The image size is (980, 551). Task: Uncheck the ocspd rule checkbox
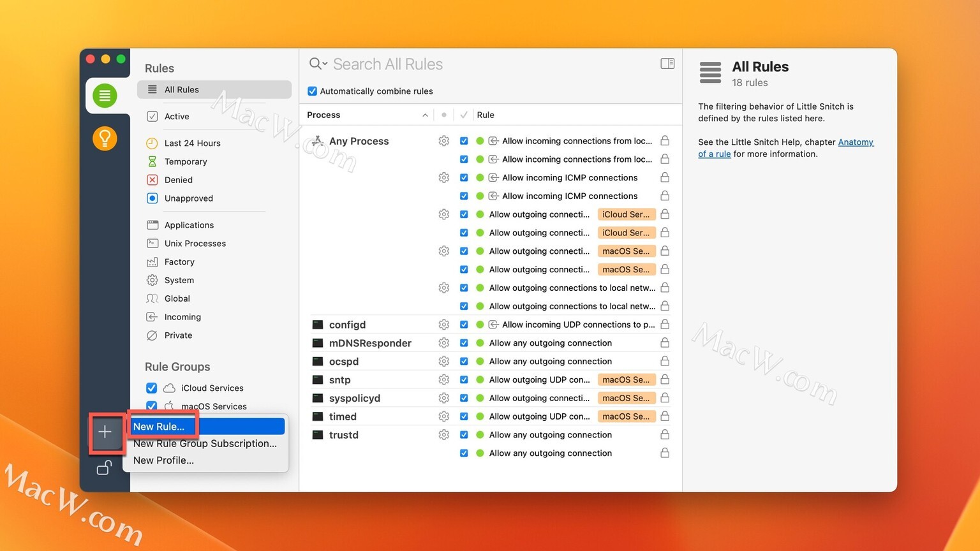click(464, 362)
